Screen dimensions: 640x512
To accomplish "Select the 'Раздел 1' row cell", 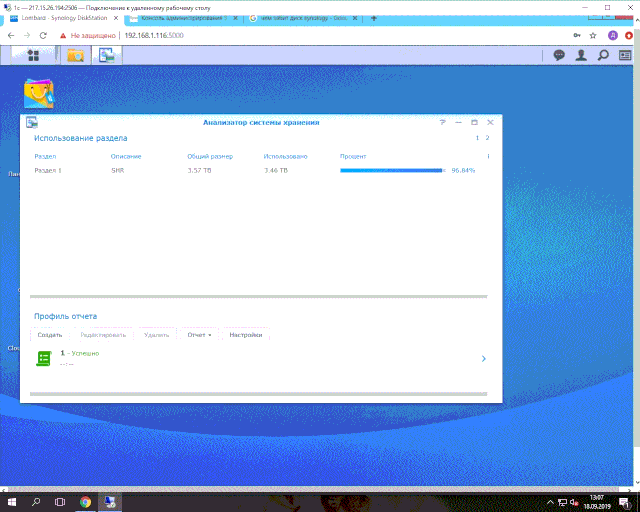I will point(48,170).
